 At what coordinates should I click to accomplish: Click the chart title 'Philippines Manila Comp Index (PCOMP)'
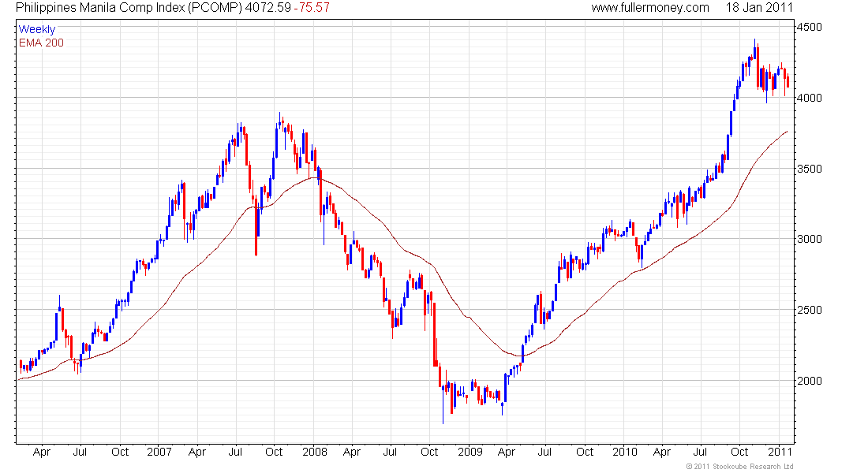click(129, 8)
